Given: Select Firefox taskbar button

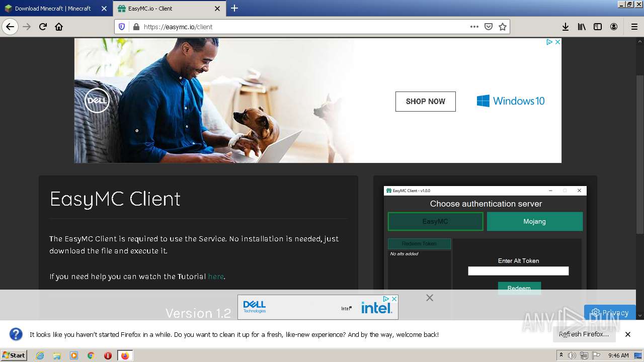Looking at the screenshot, I should pyautogui.click(x=125, y=355).
